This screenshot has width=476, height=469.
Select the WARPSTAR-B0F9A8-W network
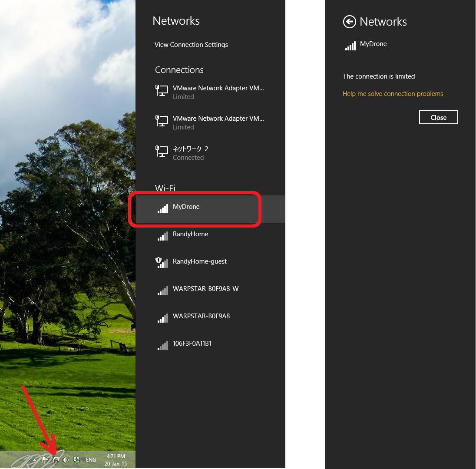(205, 289)
